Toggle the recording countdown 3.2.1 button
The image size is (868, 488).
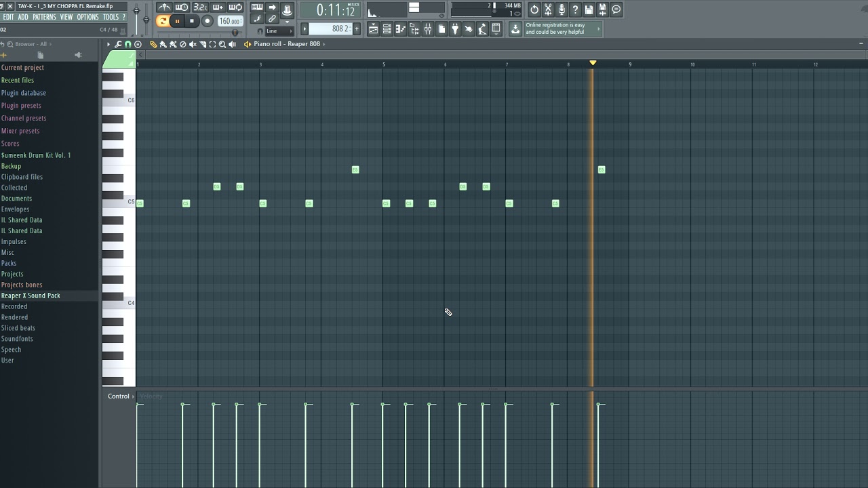200,7
